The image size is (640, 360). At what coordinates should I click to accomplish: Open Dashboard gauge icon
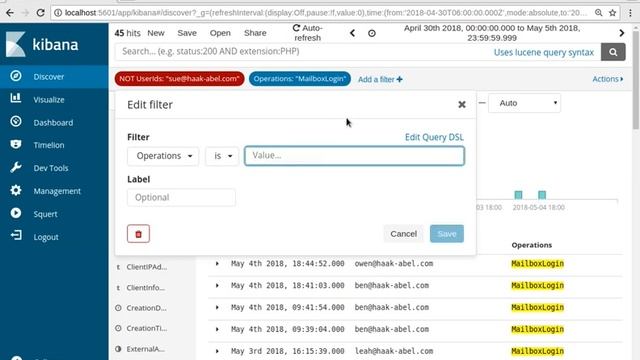point(16,122)
